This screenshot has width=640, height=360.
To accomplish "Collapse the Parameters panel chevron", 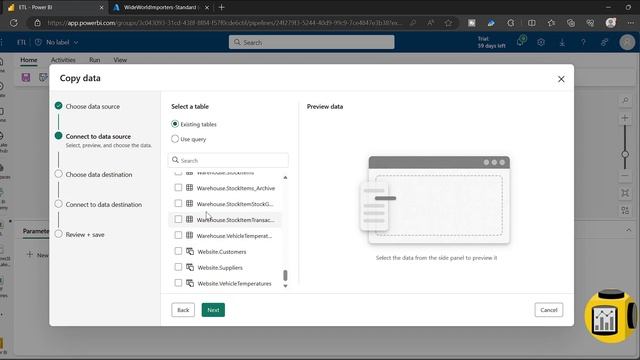I will click(x=628, y=230).
